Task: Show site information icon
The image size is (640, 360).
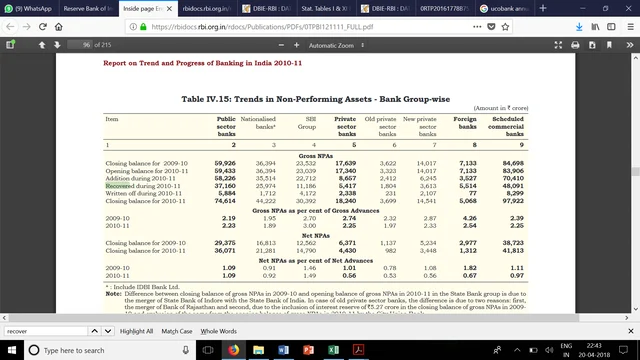Action: pyautogui.click(x=133, y=27)
